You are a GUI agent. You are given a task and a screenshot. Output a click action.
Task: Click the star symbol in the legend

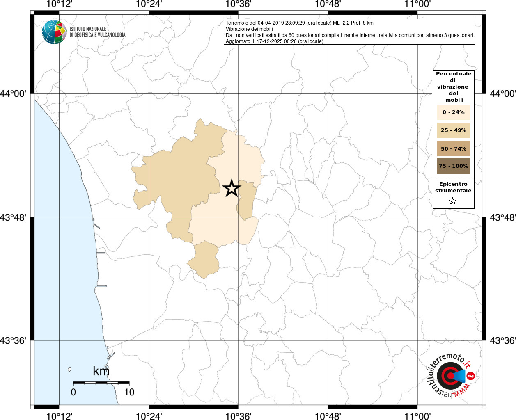coord(453,201)
